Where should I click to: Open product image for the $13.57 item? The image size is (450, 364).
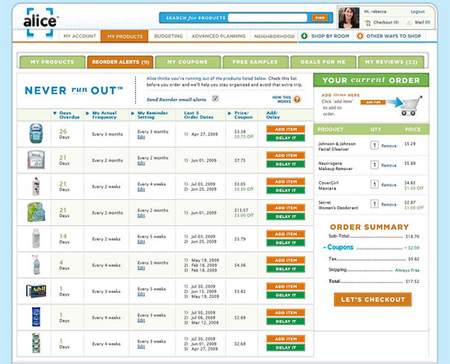(36, 212)
